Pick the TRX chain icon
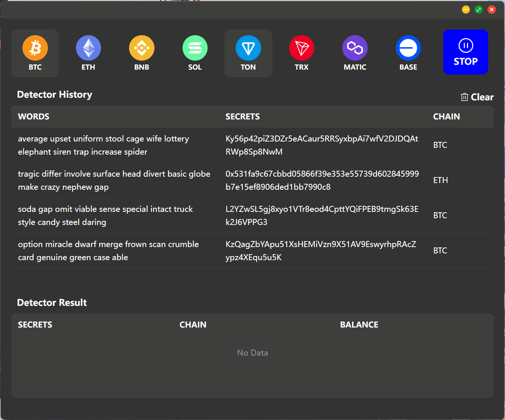The height and width of the screenshot is (420, 505). [302, 48]
